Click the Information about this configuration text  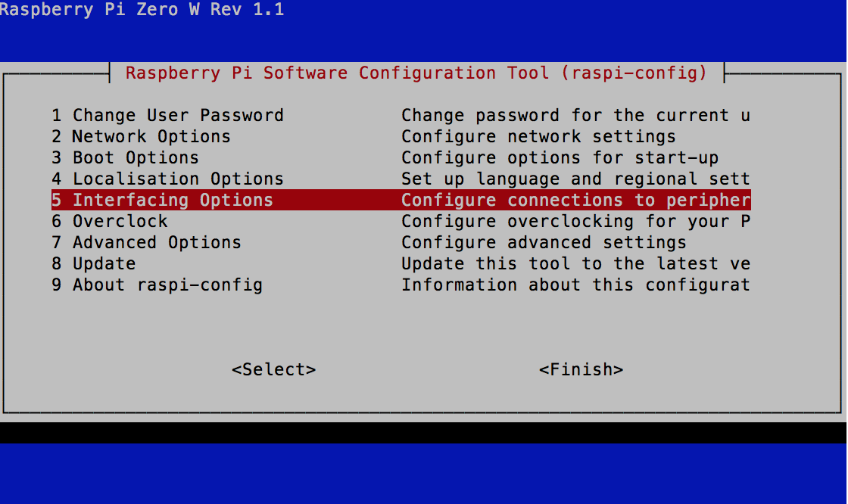tap(575, 285)
